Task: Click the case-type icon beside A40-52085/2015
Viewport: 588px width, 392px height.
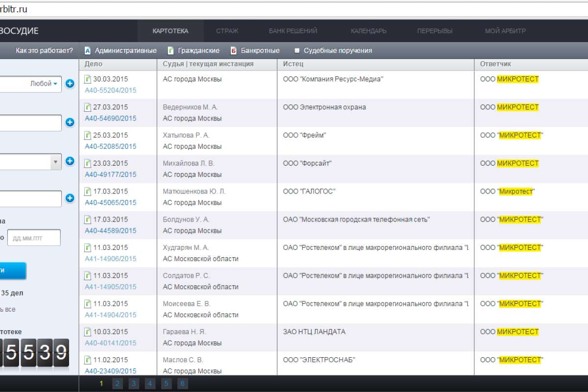Action: pyautogui.click(x=88, y=135)
